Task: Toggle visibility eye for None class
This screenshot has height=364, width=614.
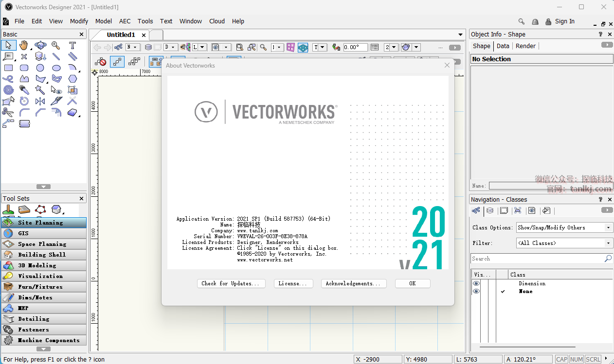Action: (476, 291)
